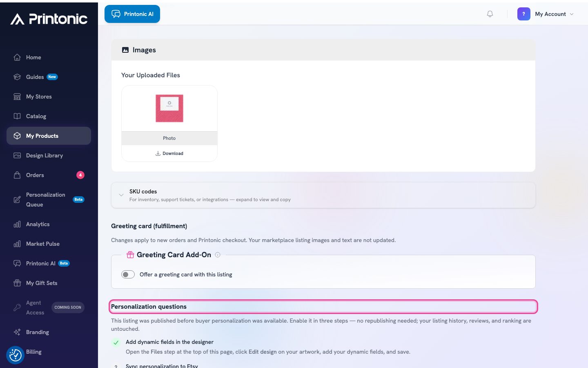Open Branding in the sidebar
This screenshot has height=368, width=588.
pos(49,332)
